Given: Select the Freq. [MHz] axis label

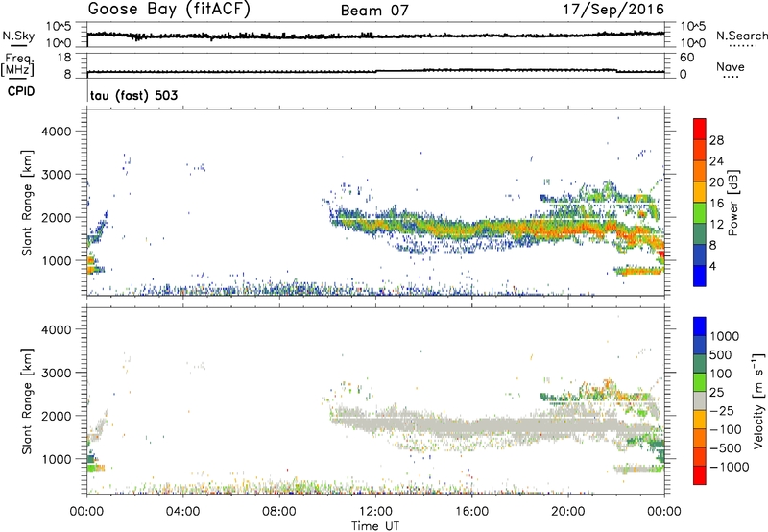Looking at the screenshot, I should pos(17,65).
